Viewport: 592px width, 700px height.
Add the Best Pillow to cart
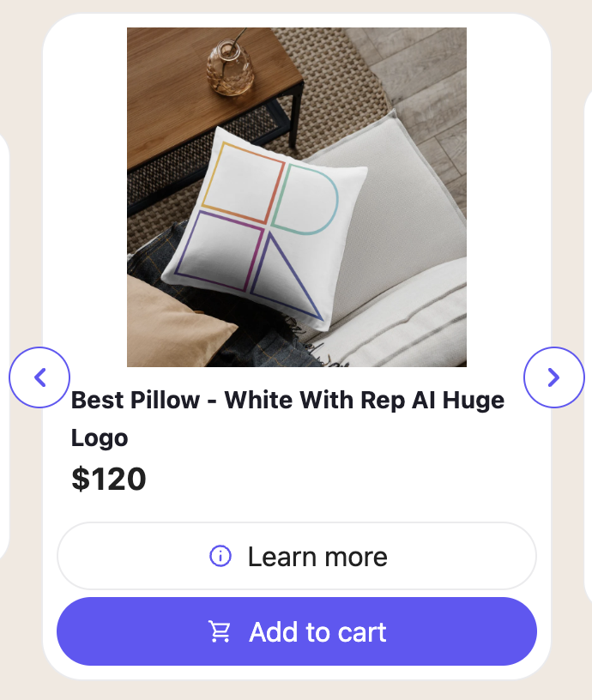(x=297, y=631)
